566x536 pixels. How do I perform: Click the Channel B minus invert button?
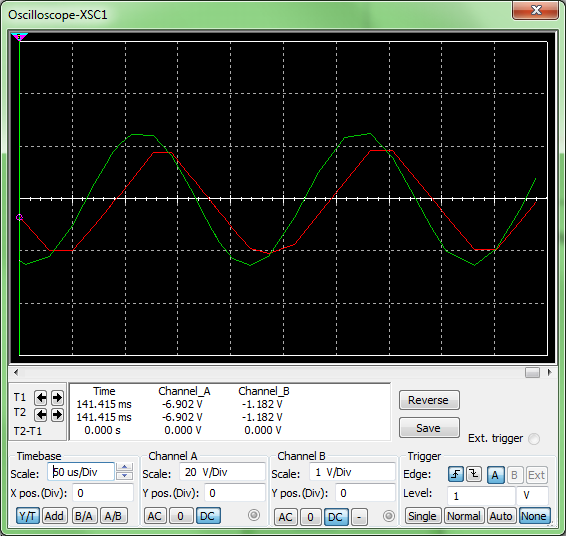[359, 517]
